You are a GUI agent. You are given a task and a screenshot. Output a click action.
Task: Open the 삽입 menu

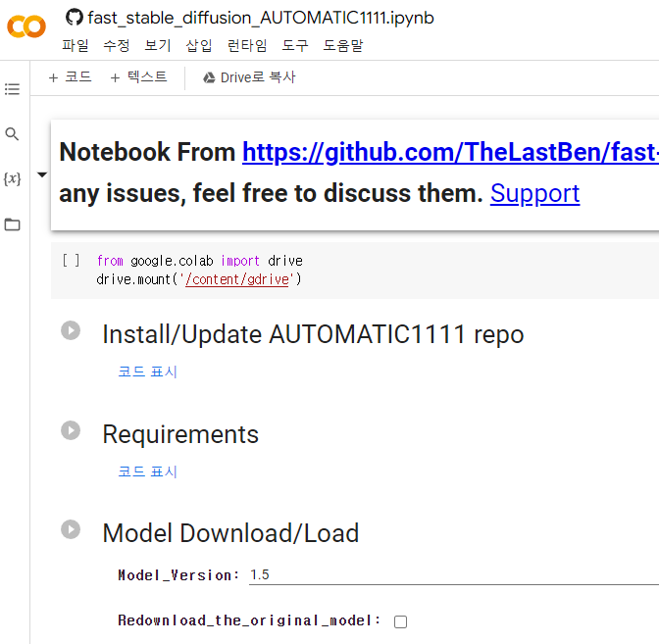(x=199, y=45)
